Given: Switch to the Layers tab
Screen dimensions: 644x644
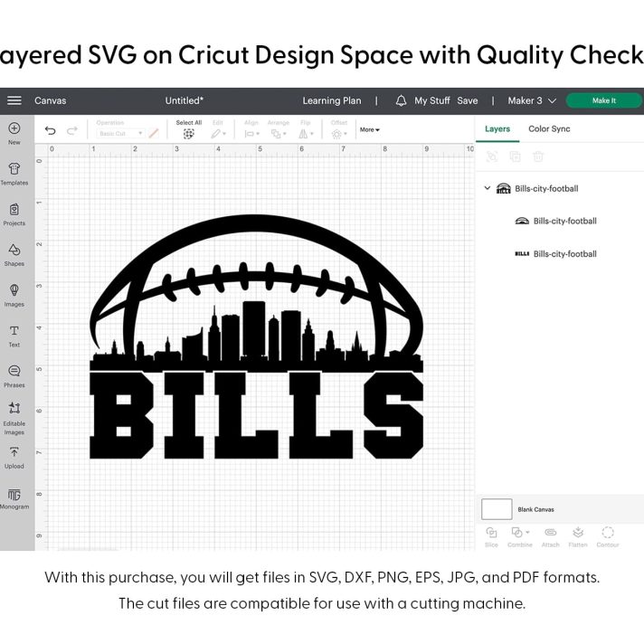Looking at the screenshot, I should coord(497,129).
